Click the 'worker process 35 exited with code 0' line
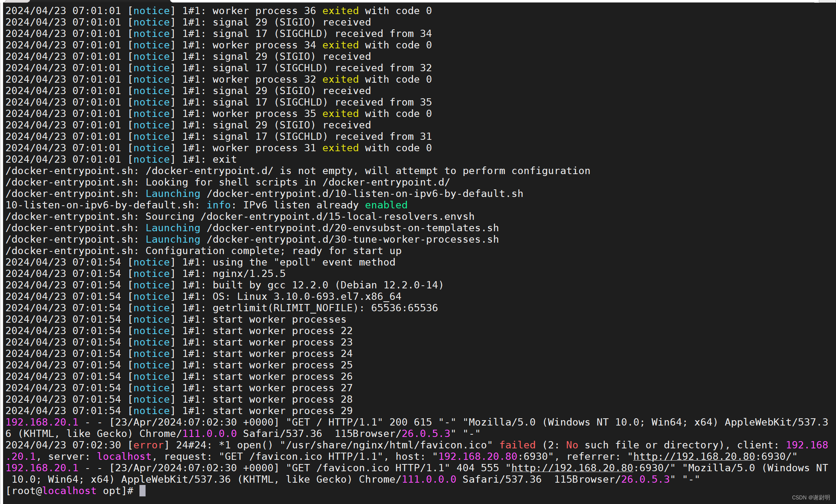The image size is (836, 504). click(219, 114)
